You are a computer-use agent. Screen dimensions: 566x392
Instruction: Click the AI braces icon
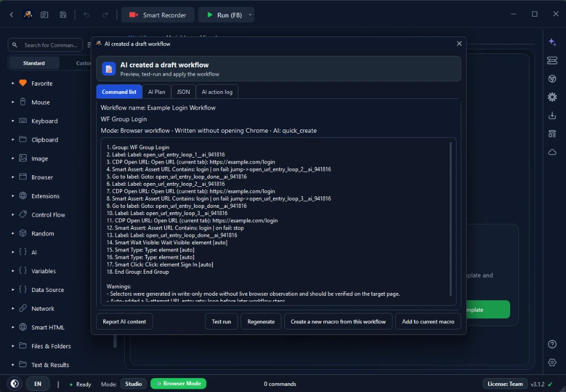(x=23, y=252)
